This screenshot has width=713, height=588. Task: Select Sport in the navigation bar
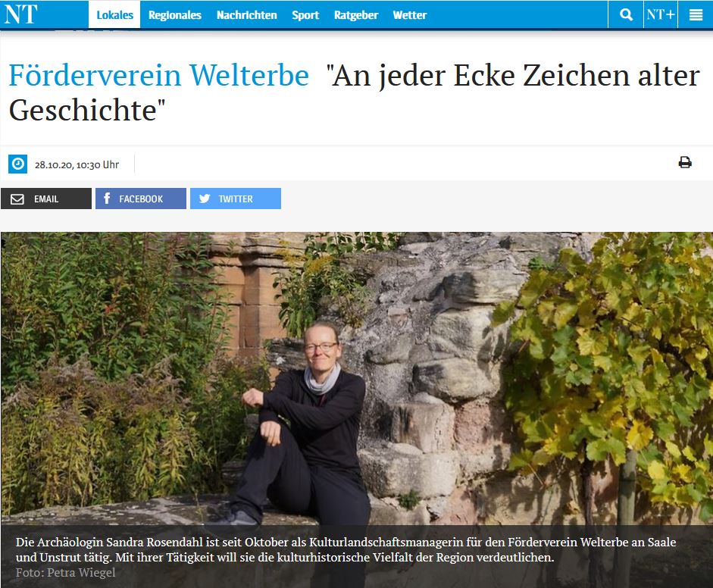click(x=305, y=15)
